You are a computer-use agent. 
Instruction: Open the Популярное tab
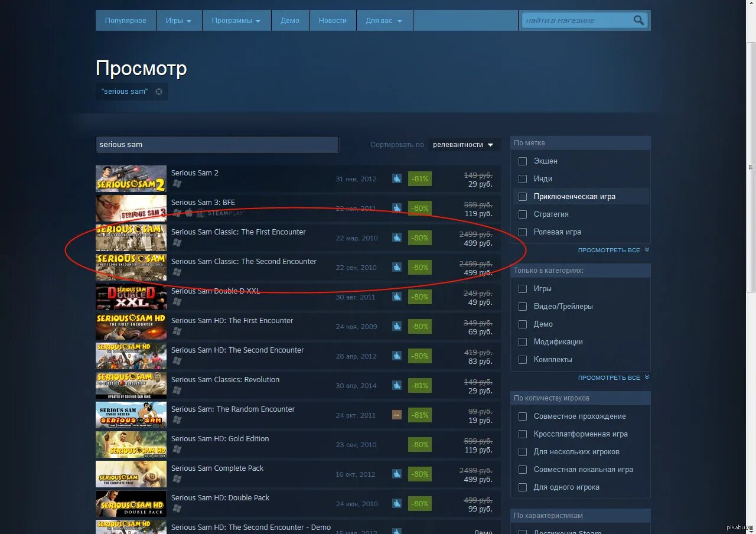click(x=125, y=20)
